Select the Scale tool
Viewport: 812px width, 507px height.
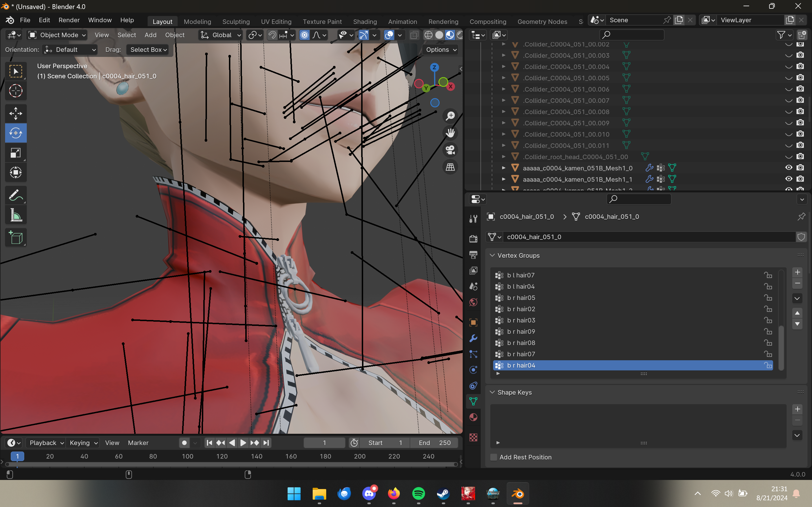point(16,153)
